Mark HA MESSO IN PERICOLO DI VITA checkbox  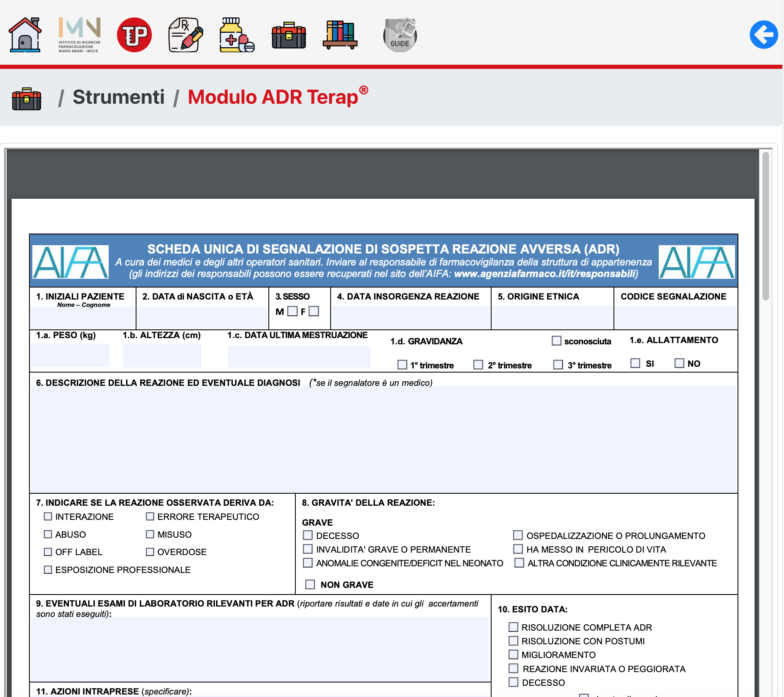coord(518,549)
